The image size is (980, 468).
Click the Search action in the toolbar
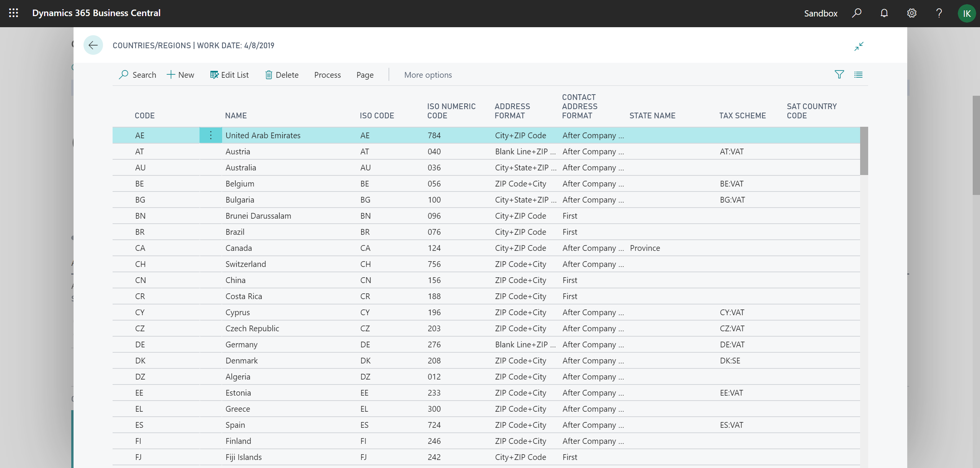click(137, 75)
